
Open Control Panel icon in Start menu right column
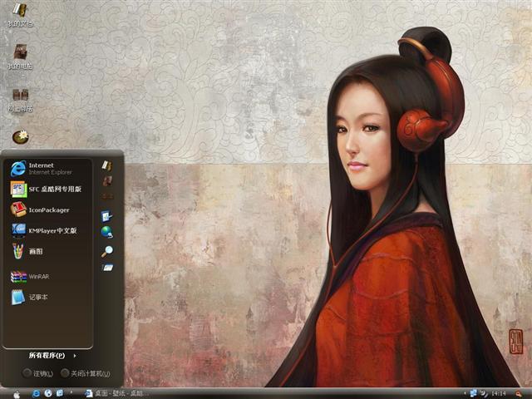(x=107, y=216)
